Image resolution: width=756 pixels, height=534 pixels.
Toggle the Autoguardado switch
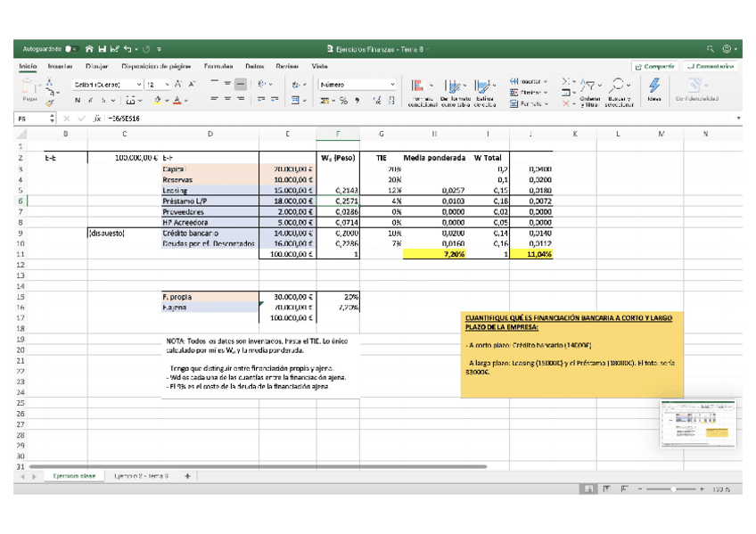coord(72,49)
